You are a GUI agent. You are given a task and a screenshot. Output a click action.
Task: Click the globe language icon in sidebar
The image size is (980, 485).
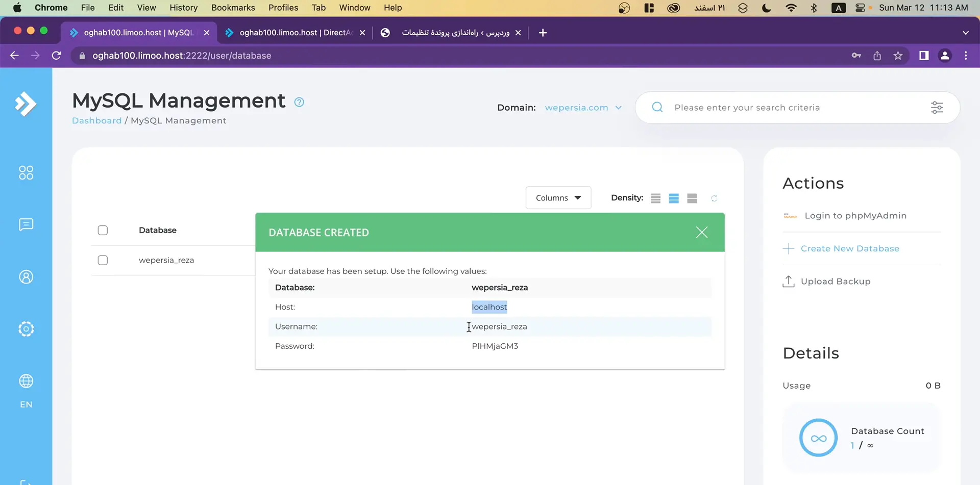click(26, 381)
